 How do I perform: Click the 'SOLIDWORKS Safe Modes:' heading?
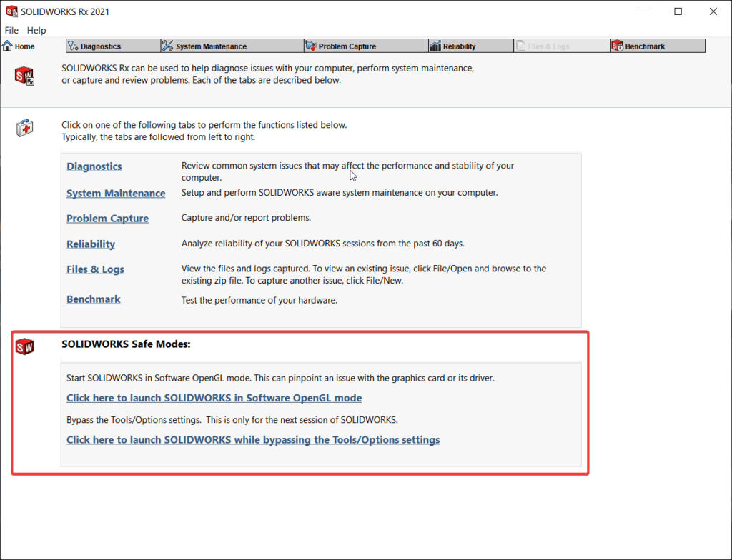[126, 344]
